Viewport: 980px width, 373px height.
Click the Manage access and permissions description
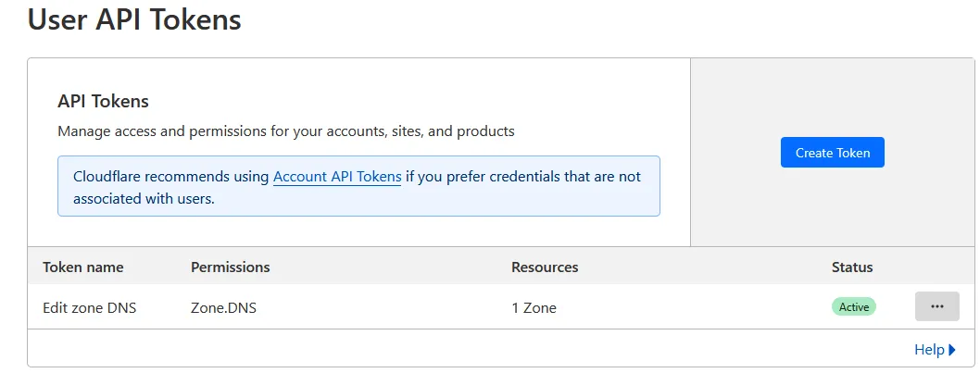(x=285, y=131)
